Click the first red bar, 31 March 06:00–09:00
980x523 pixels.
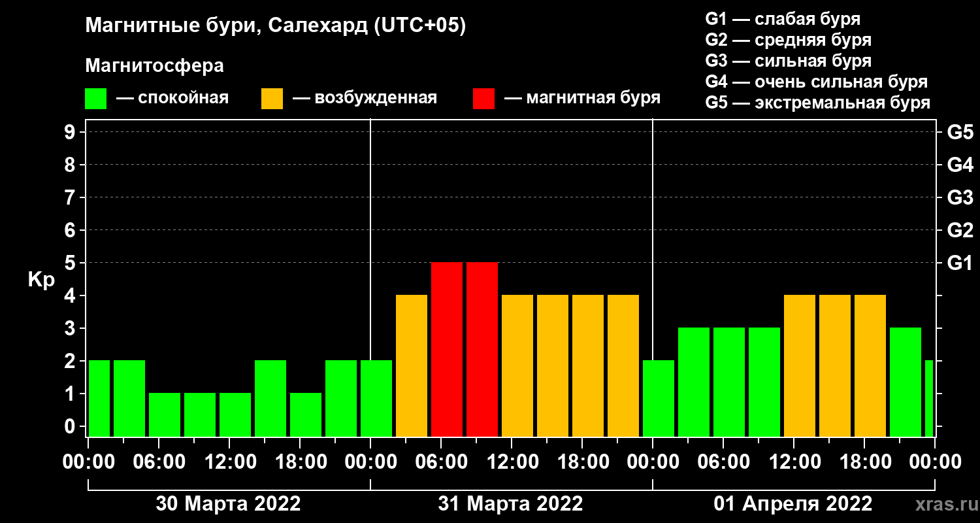(x=447, y=349)
